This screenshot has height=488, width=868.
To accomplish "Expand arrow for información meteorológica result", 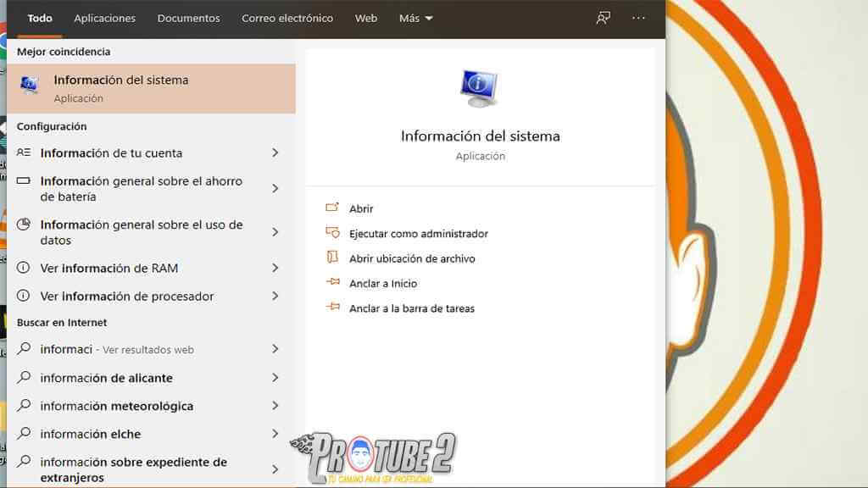I will coord(275,406).
